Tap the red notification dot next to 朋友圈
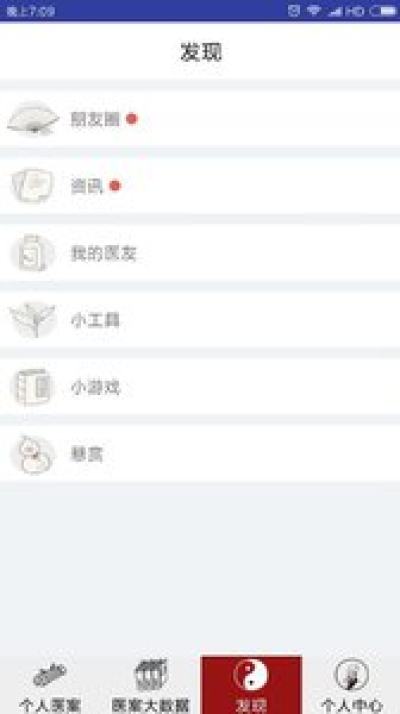The width and height of the screenshot is (400, 714). click(132, 119)
